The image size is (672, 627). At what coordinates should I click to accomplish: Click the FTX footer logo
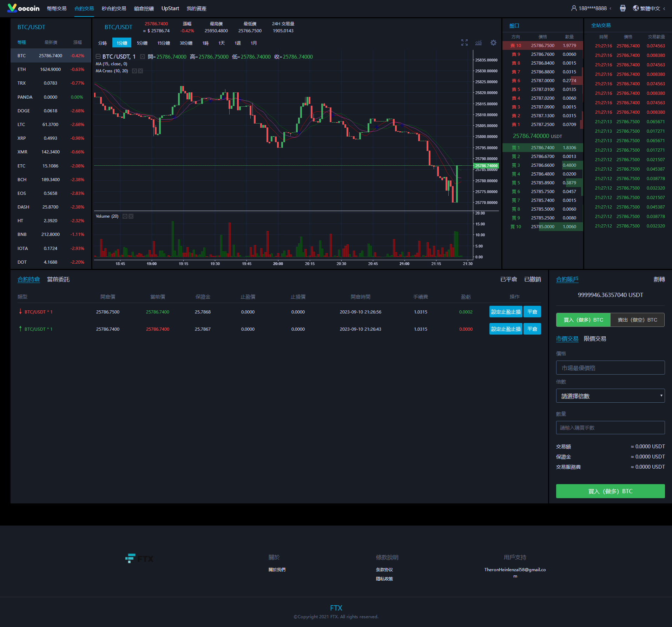point(139,558)
